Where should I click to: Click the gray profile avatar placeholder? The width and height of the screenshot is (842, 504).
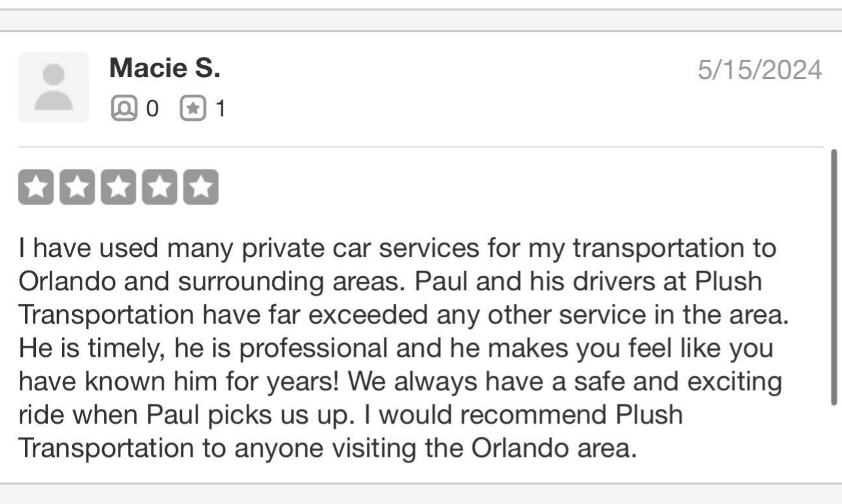pos(53,87)
